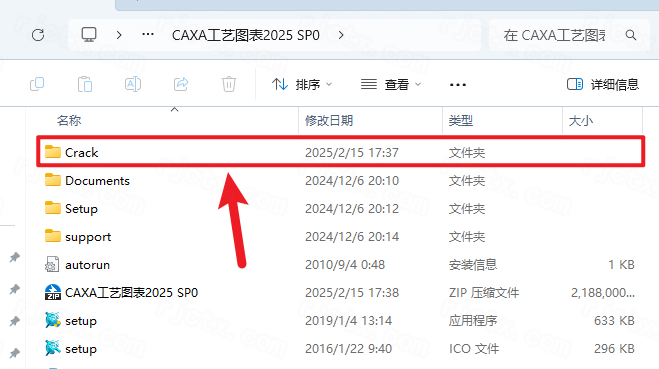Select the capitalized Setup folder name

(x=81, y=209)
